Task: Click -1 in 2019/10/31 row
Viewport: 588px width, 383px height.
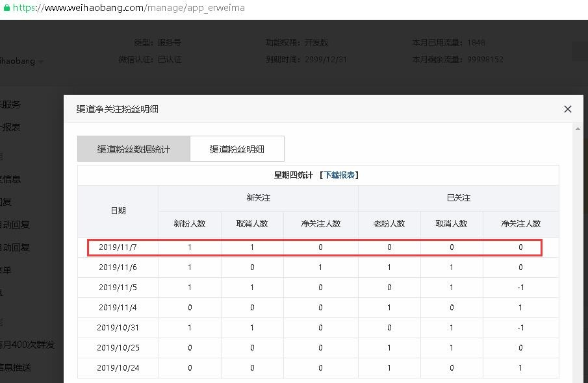Action: click(520, 328)
